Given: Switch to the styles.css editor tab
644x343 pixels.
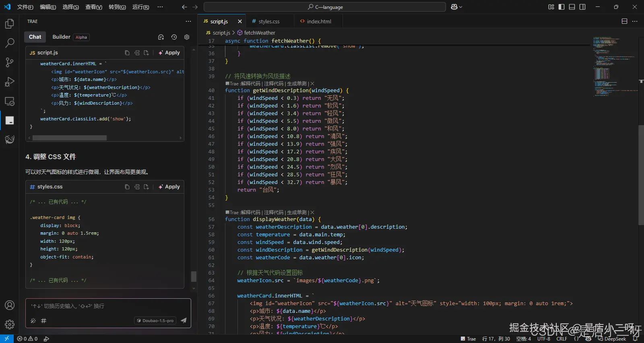Looking at the screenshot, I should (x=268, y=21).
